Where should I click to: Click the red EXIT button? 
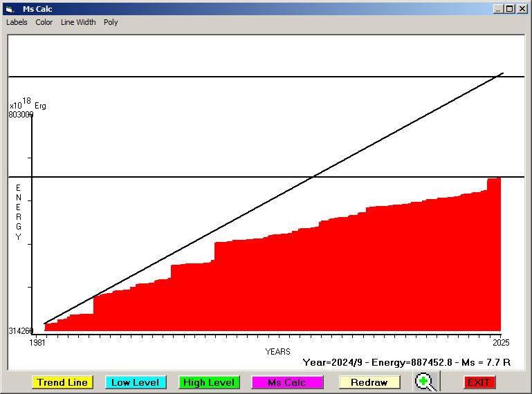[x=479, y=382]
